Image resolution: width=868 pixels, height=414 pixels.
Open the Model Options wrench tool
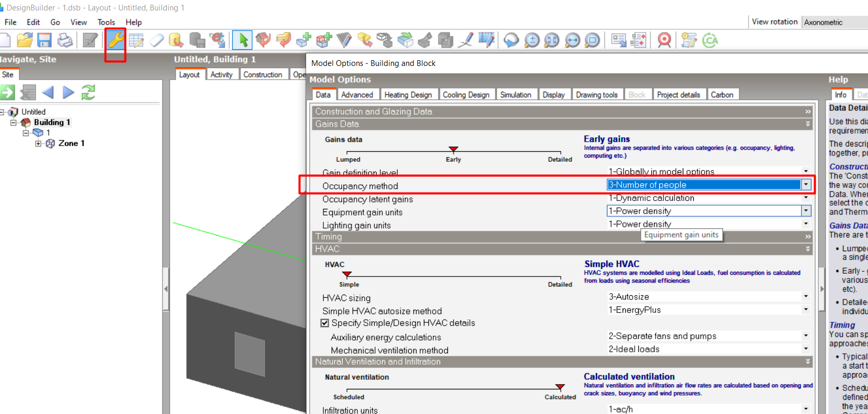pyautogui.click(x=116, y=40)
